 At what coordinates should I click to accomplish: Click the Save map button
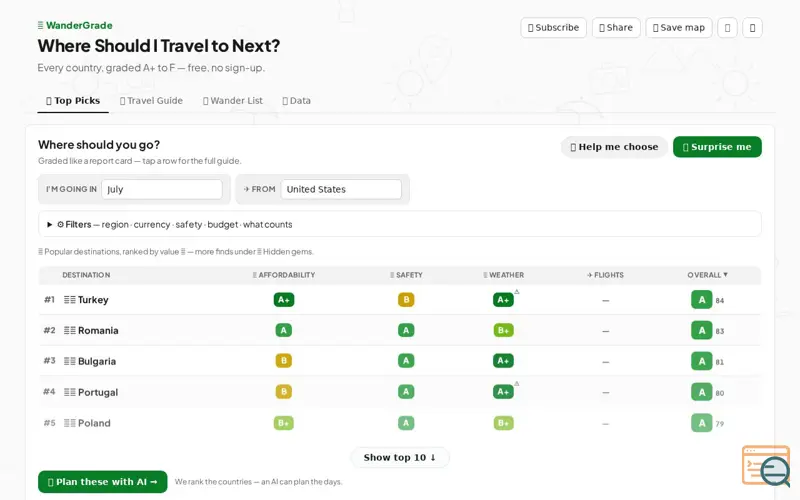(679, 28)
